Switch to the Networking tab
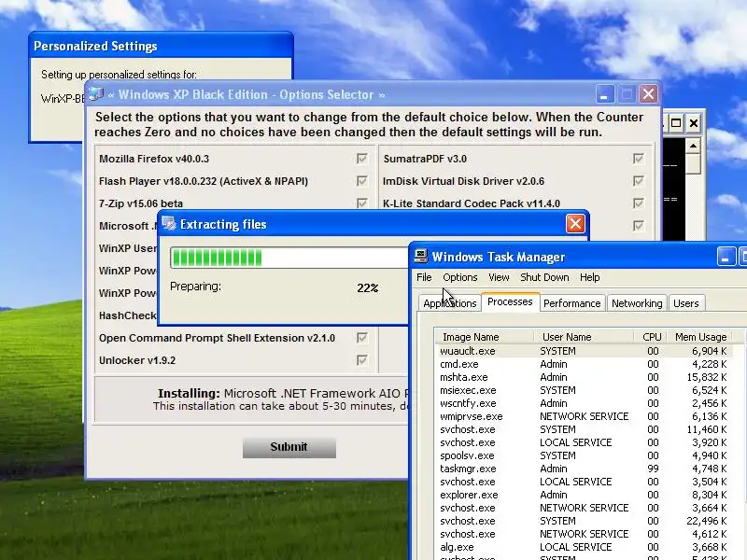747x560 pixels. coord(637,303)
